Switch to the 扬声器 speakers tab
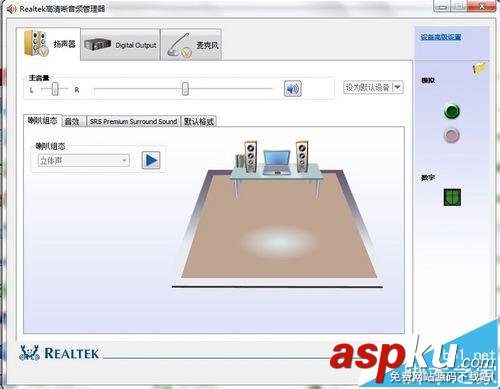 point(48,44)
